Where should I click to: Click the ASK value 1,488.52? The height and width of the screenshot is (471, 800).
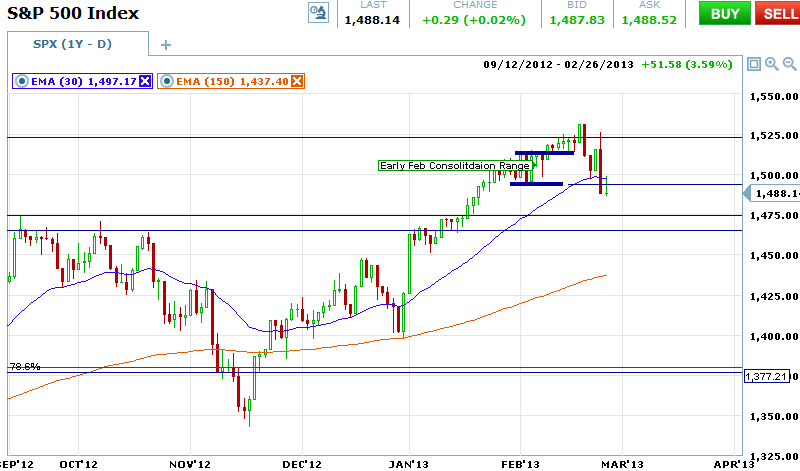pyautogui.click(x=649, y=20)
